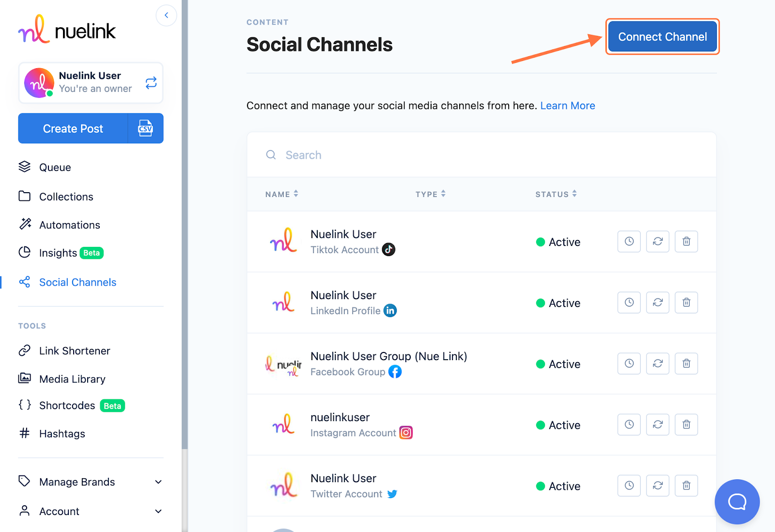This screenshot has height=532, width=775.
Task: Open Collections in the sidebar
Action: 56,197
